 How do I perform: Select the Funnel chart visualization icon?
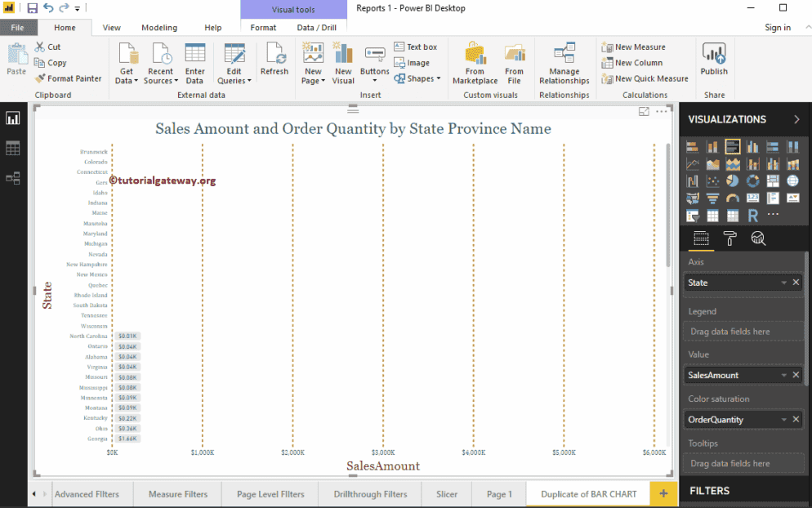coord(713,198)
